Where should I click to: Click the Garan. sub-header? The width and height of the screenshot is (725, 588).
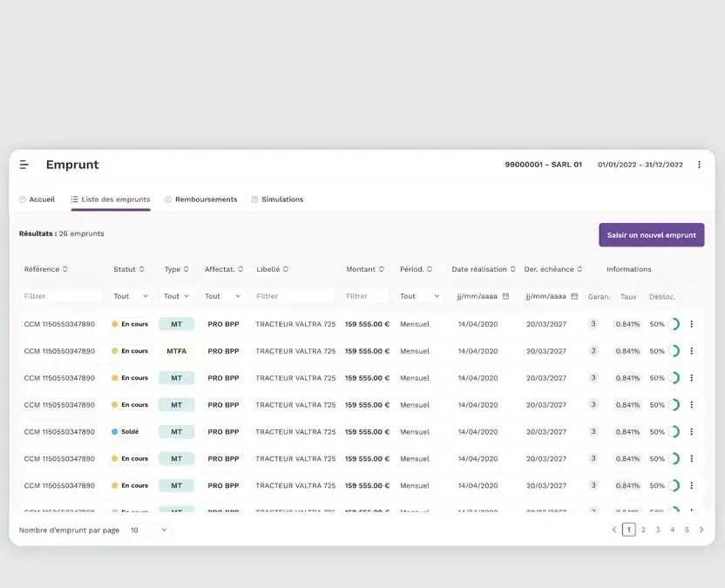pyautogui.click(x=600, y=297)
